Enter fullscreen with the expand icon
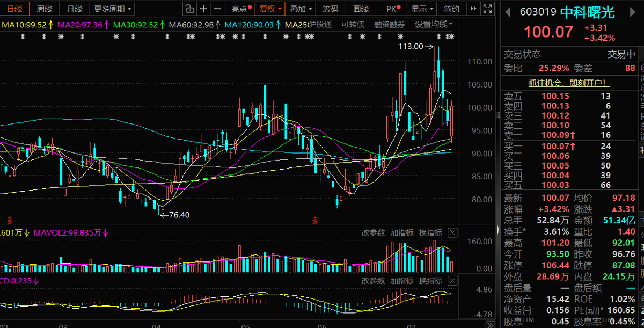 click(487, 9)
